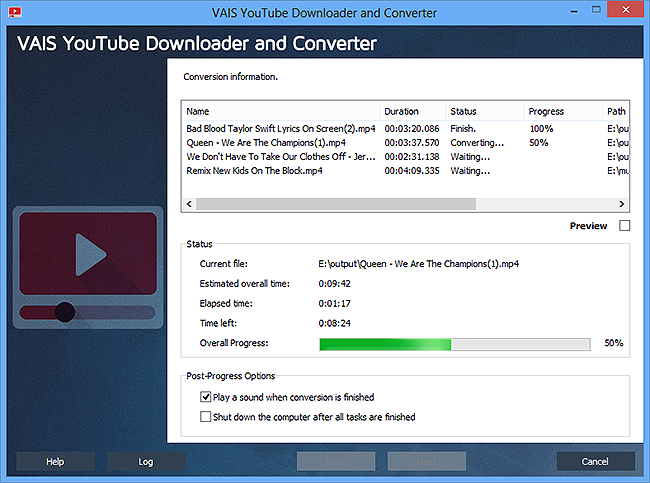The width and height of the screenshot is (650, 483).
Task: Sort by the Name column header
Action: [x=281, y=111]
